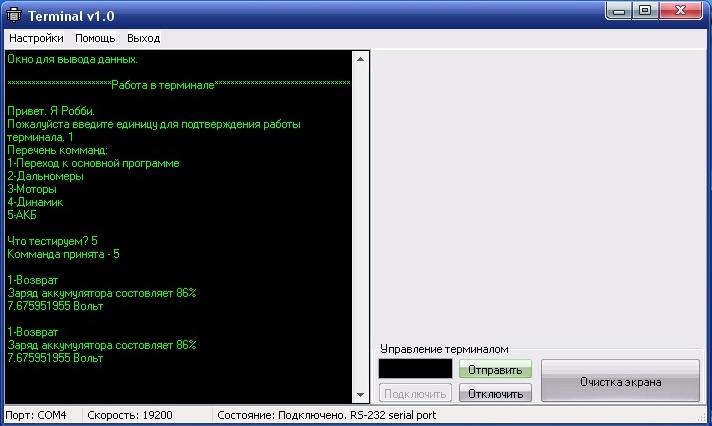
Task: Click the Выход menu item
Action: (143, 38)
